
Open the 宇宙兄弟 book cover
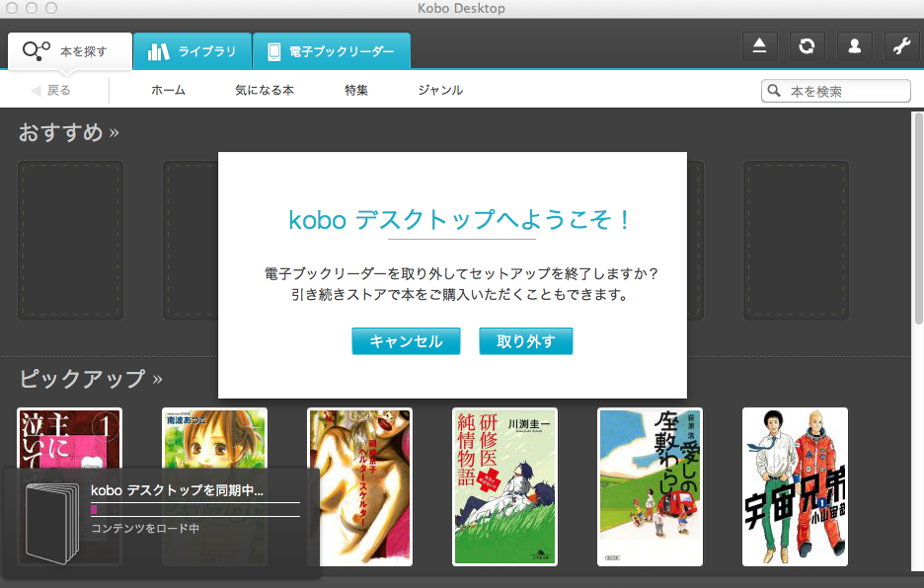click(x=795, y=486)
